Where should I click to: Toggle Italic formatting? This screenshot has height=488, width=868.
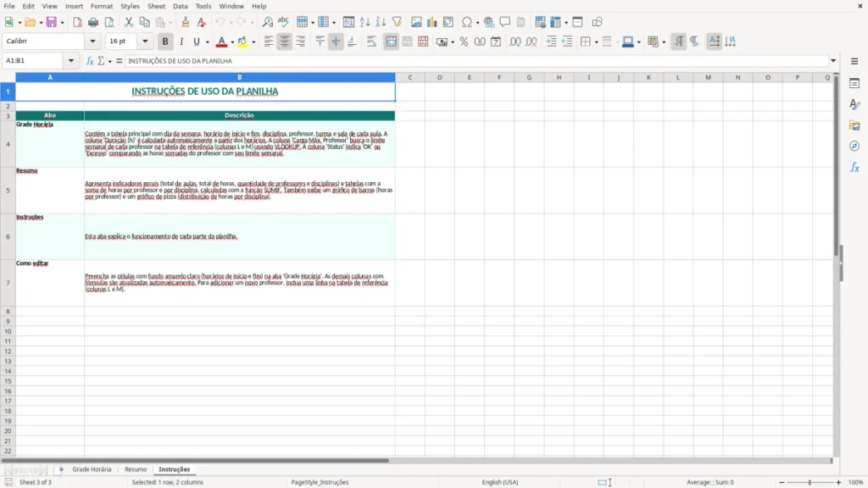(x=181, y=42)
